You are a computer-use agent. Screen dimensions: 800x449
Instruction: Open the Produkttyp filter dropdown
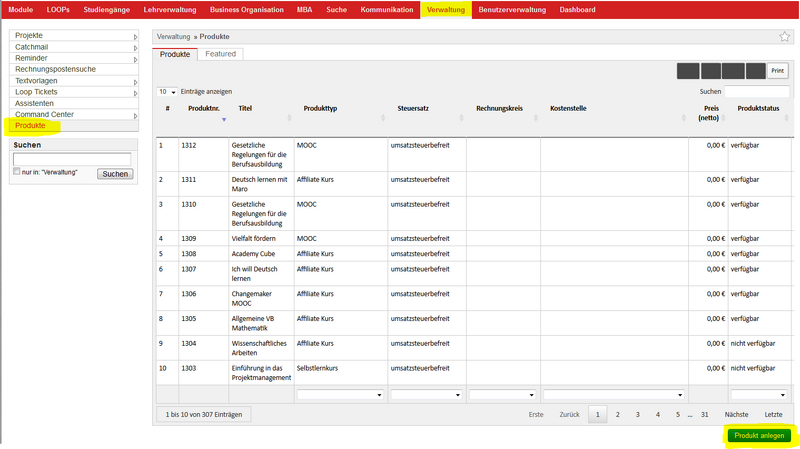click(340, 394)
